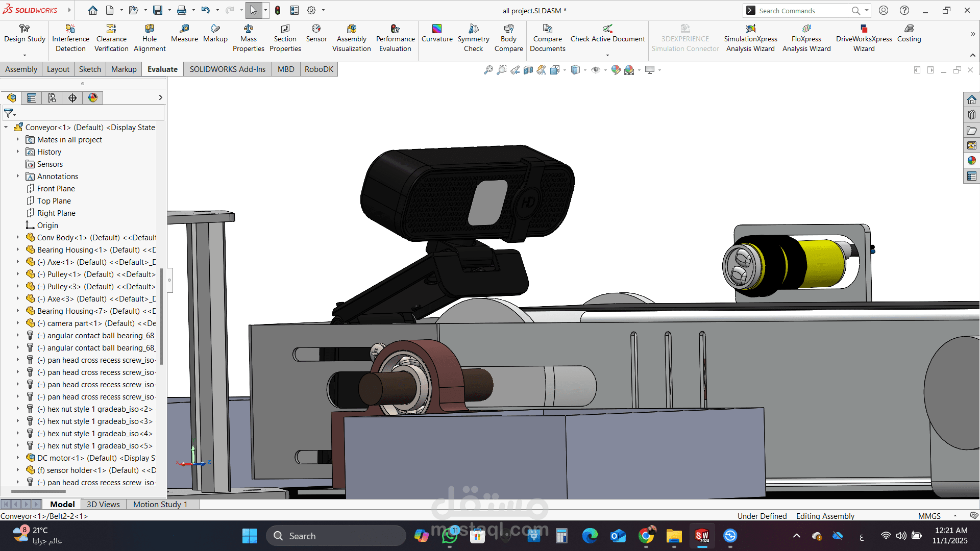This screenshot has width=980, height=551.
Task: Open the FeatureManager Design Tree tab
Action: point(11,97)
